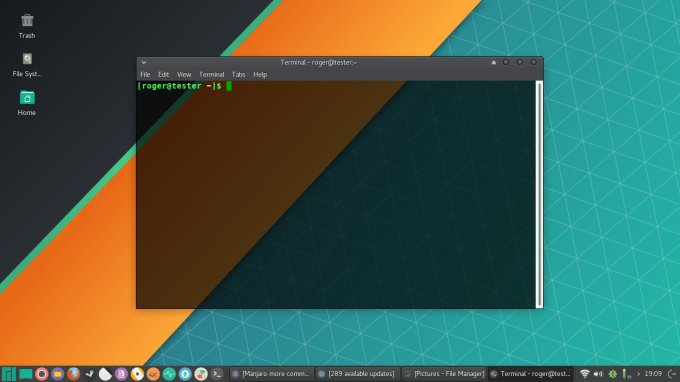The height and width of the screenshot is (382, 680).
Task: Launch terminal from panel launcher icon
Action: (217, 374)
